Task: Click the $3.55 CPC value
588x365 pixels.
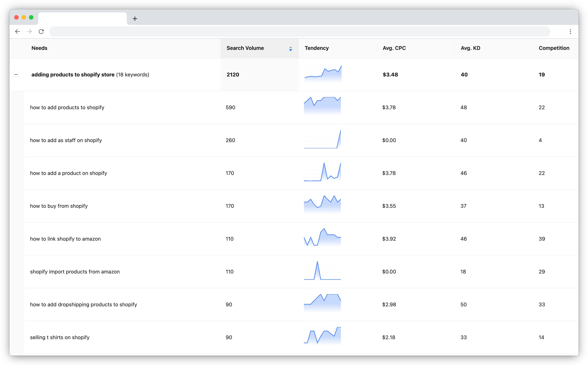Action: tap(389, 206)
